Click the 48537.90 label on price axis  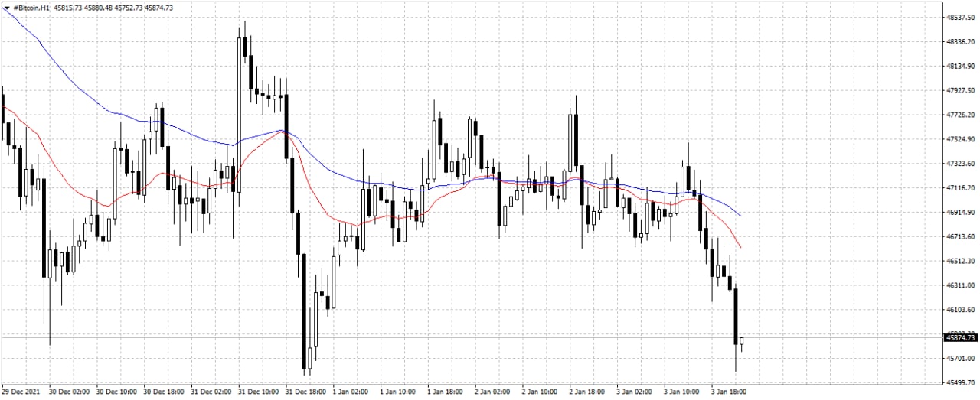click(x=960, y=17)
